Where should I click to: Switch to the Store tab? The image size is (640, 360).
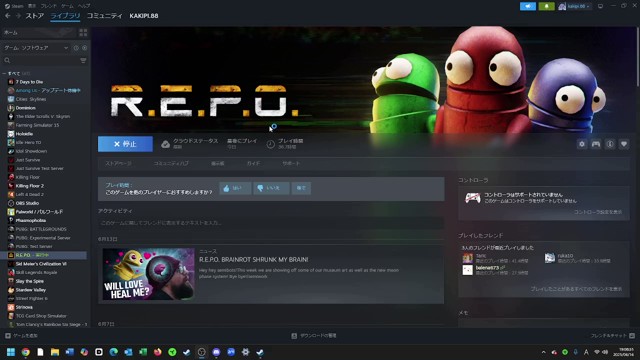(x=35, y=16)
